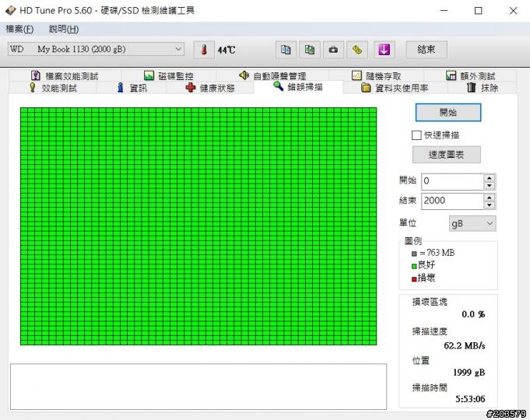530x420 pixels.
Task: Decrease the 結束 end value stepper
Action: click(x=489, y=205)
